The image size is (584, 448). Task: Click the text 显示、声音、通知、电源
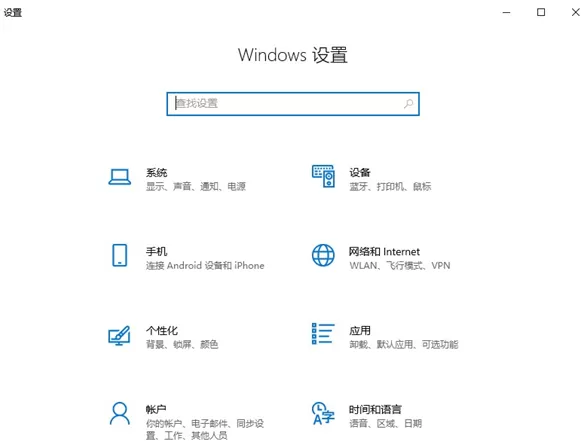pos(196,186)
